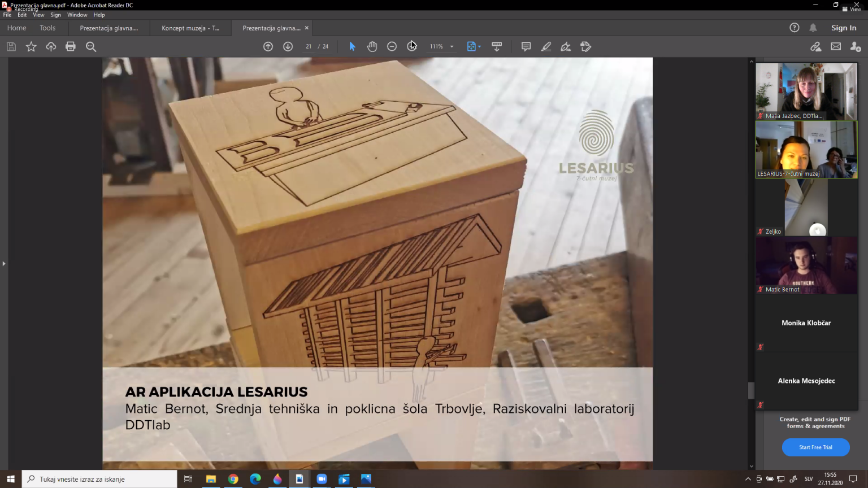Screen dimensions: 868x488
Task: Activate the Hand pan tool
Action: tap(372, 46)
